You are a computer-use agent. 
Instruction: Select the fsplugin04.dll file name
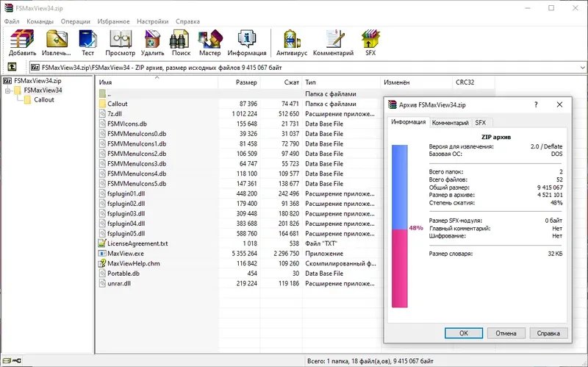click(x=126, y=224)
